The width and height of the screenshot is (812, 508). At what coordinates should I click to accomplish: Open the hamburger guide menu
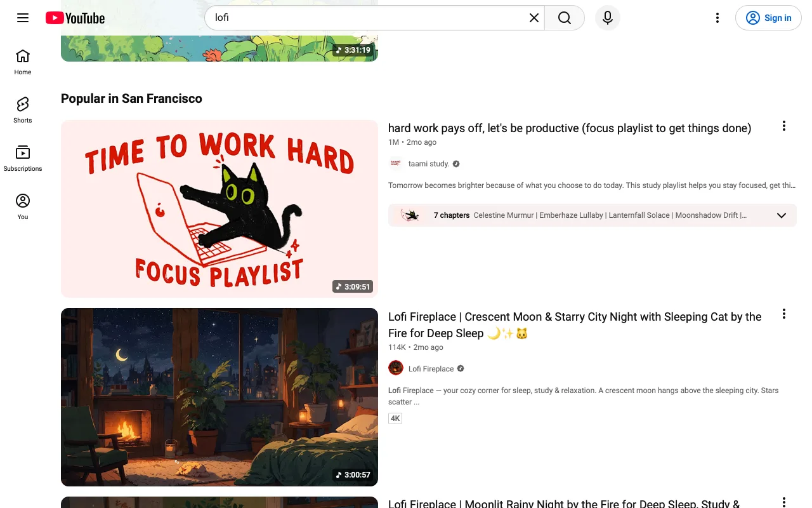(x=23, y=18)
